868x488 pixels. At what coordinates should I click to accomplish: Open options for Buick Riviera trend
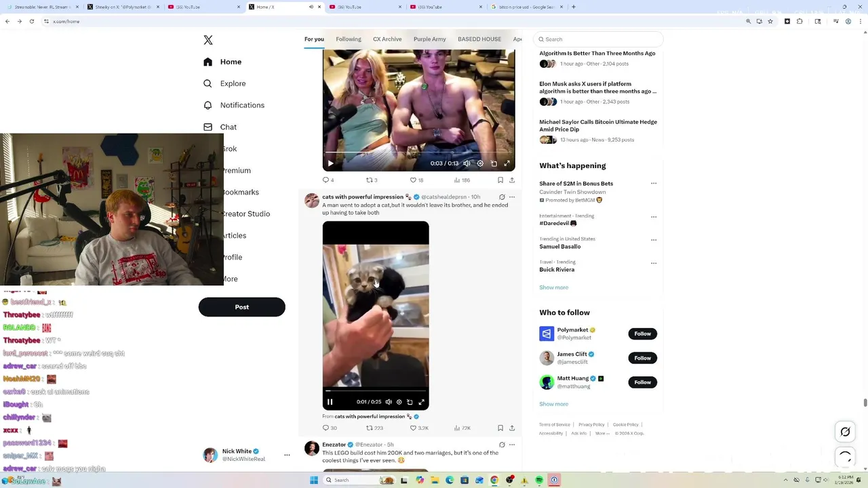pos(654,263)
